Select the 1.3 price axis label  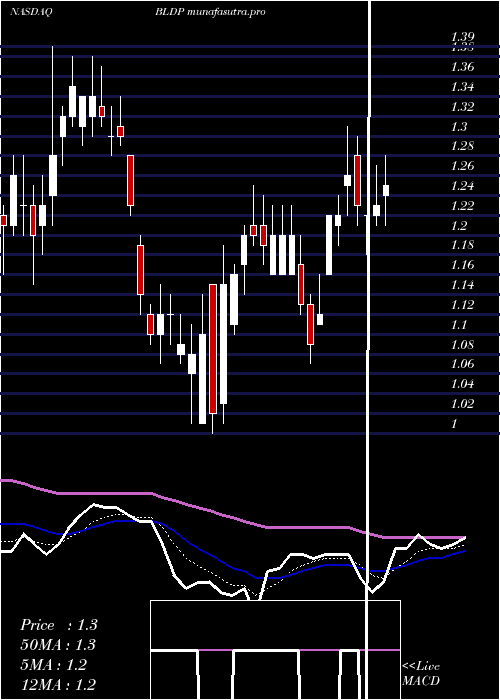tap(459, 127)
